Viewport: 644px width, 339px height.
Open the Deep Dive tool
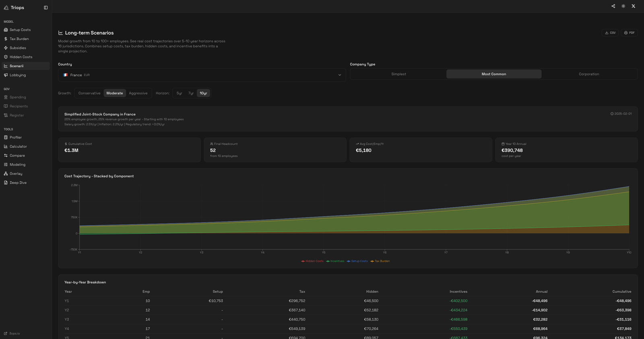pyautogui.click(x=18, y=183)
